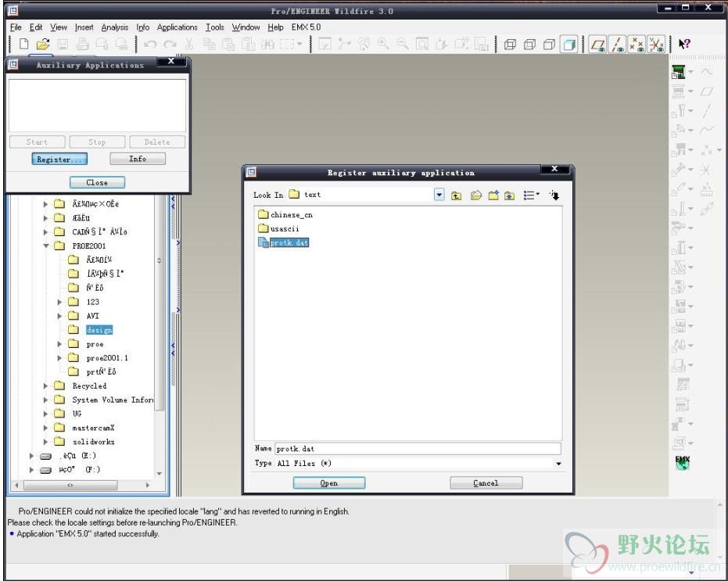
Task: Open the EMX 5.0 menu
Action: coord(306,27)
